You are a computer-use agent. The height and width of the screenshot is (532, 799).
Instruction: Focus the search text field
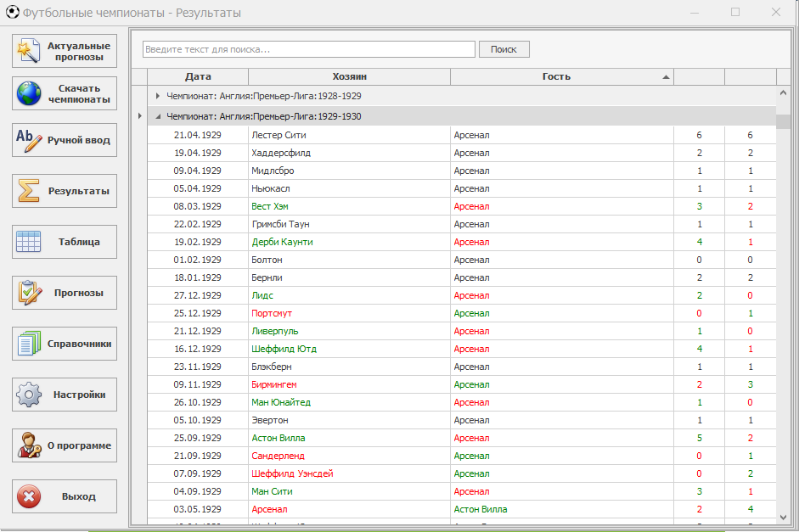[309, 49]
